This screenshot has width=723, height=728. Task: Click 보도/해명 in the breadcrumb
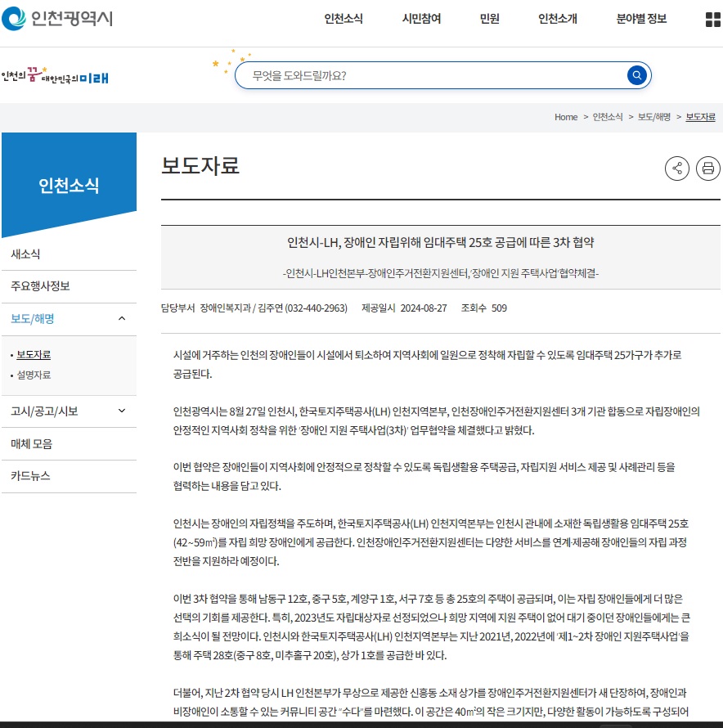(653, 117)
